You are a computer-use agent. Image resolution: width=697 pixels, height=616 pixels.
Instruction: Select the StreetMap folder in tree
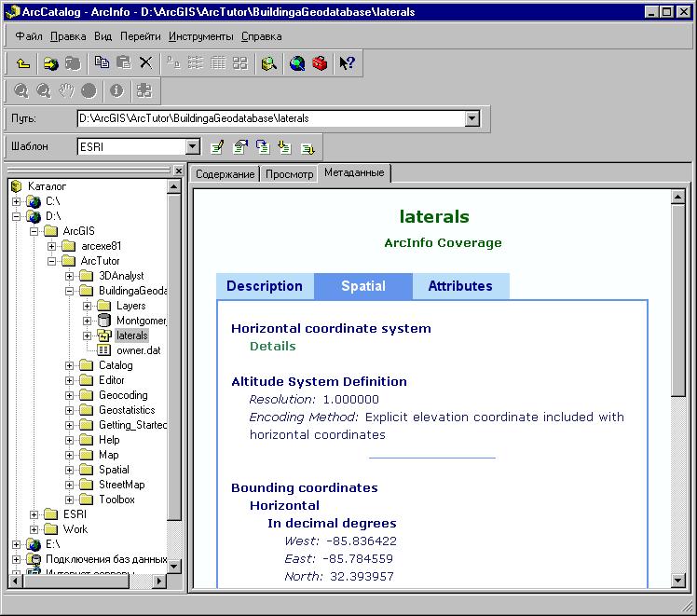tap(122, 485)
